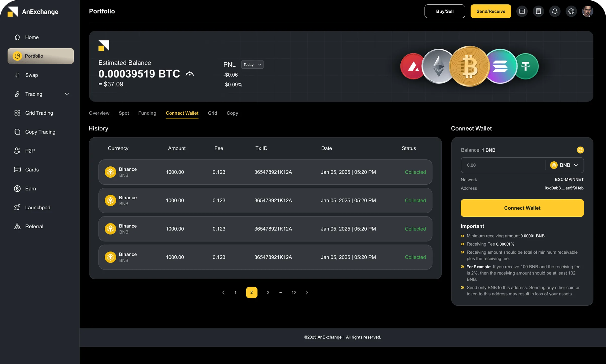The width and height of the screenshot is (606, 364).
Task: Open the PNL Today period dropdown
Action: point(252,64)
